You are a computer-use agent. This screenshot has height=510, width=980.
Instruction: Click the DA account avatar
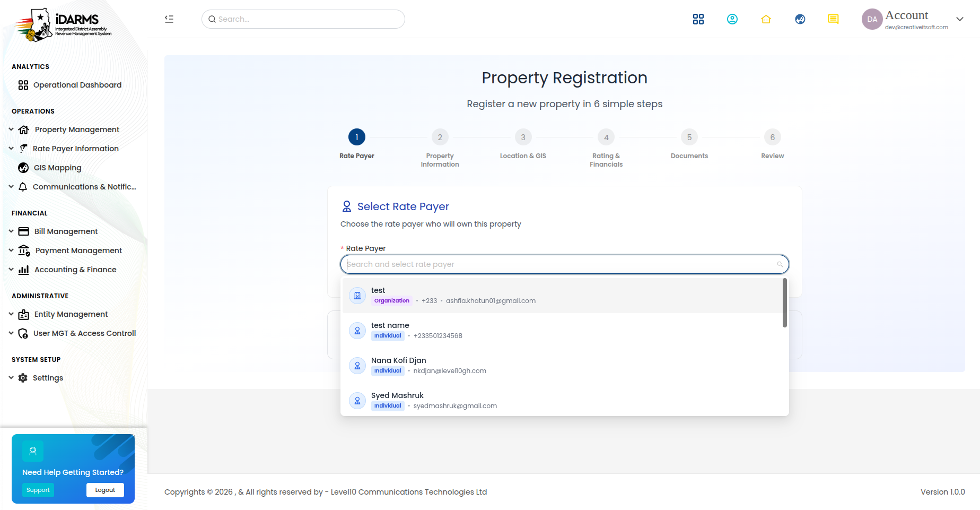pyautogui.click(x=872, y=19)
